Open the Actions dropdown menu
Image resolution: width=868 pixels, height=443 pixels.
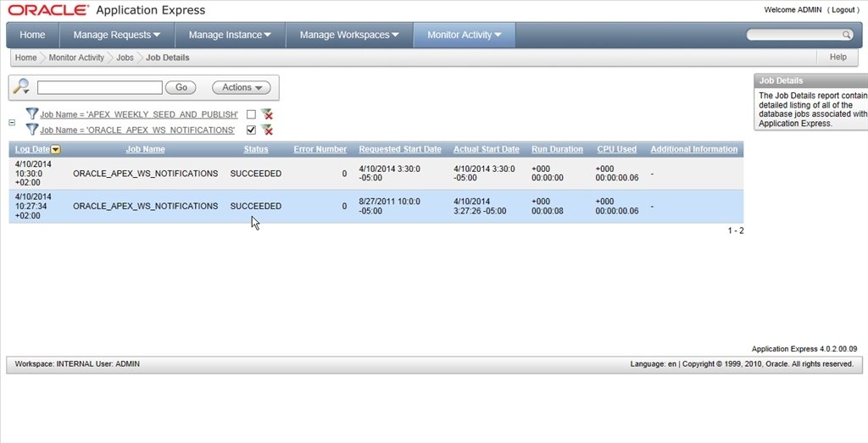pos(242,87)
